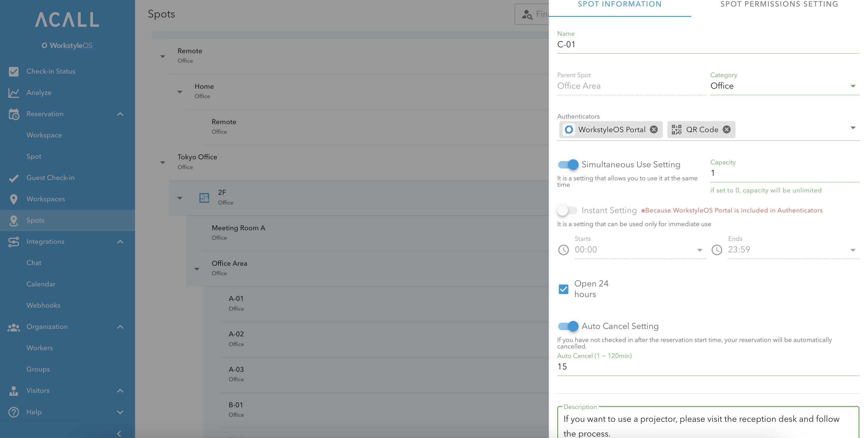Click the QR Code chip icon
This screenshot has width=868, height=438.
(676, 130)
